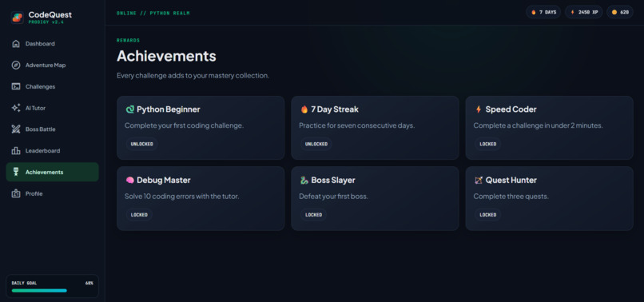Click the REWARDS label above heading

tap(128, 40)
